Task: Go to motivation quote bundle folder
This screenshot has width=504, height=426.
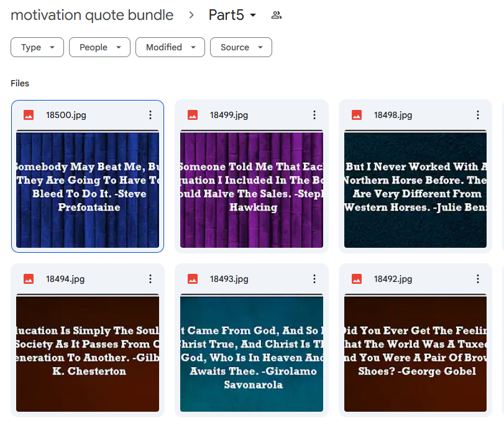Action: click(92, 15)
